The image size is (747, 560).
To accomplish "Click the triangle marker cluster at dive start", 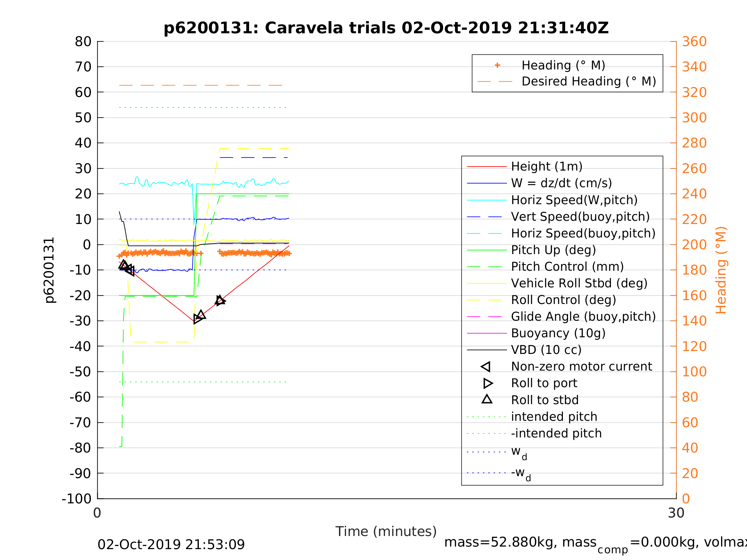I will [127, 268].
